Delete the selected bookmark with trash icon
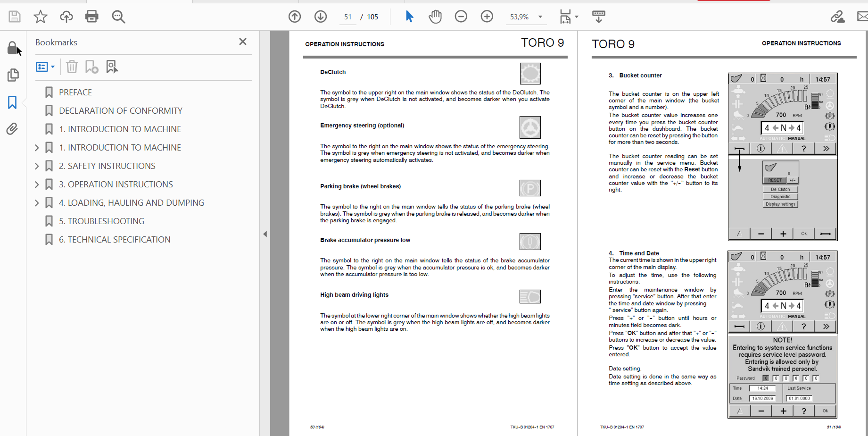The height and width of the screenshot is (436, 868). click(72, 67)
